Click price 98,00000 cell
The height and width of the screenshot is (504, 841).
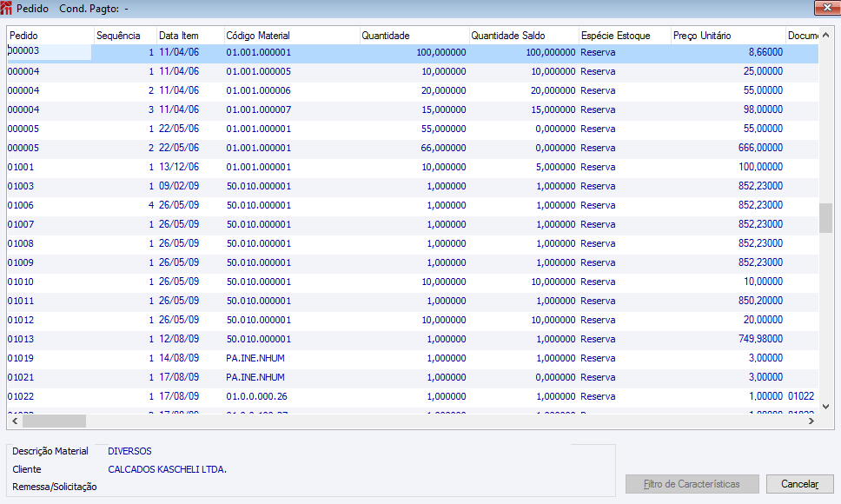coord(763,109)
